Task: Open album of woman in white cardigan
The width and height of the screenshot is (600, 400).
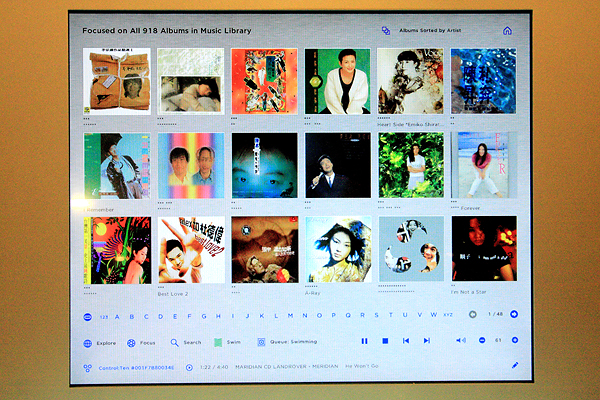Action: tap(338, 81)
